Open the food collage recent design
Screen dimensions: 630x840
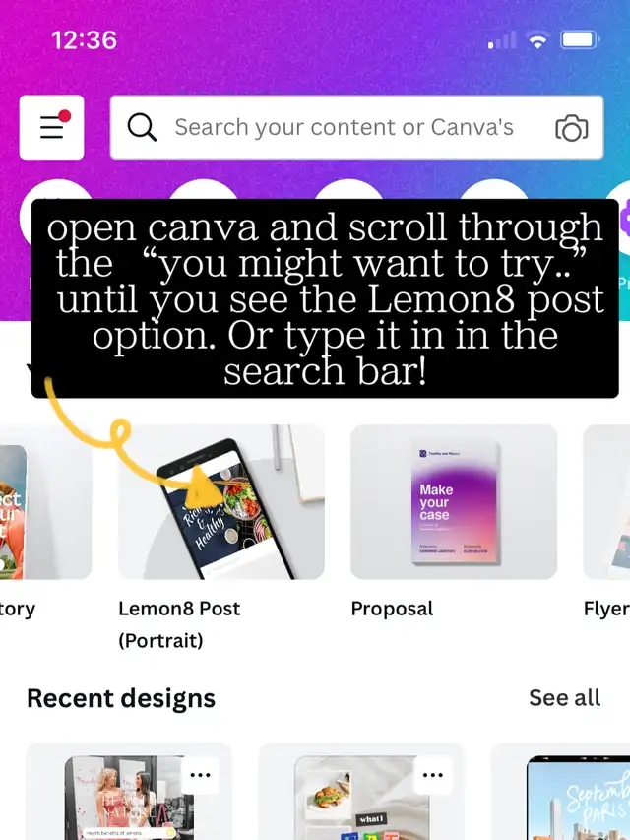coord(361,792)
